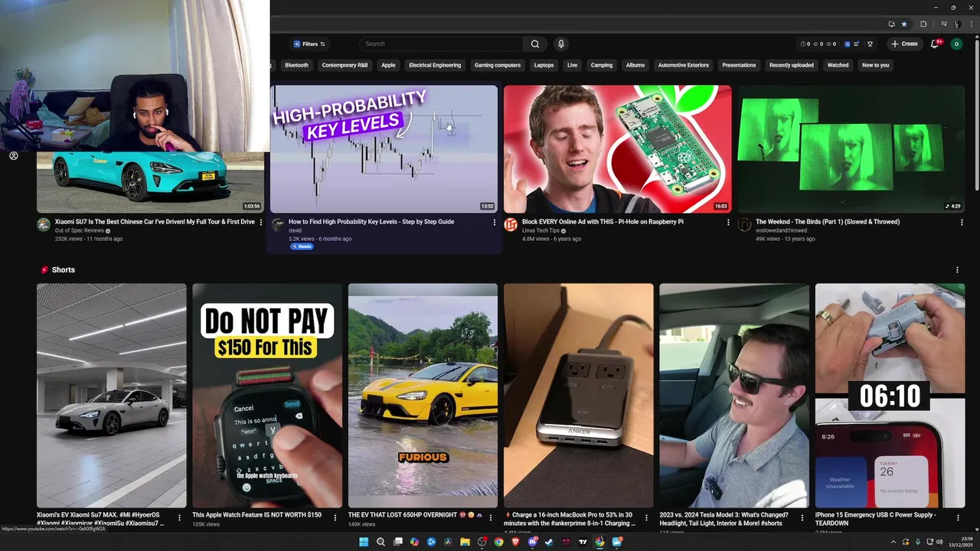Activate voice search microphone icon
The image size is (980, 551).
click(560, 44)
